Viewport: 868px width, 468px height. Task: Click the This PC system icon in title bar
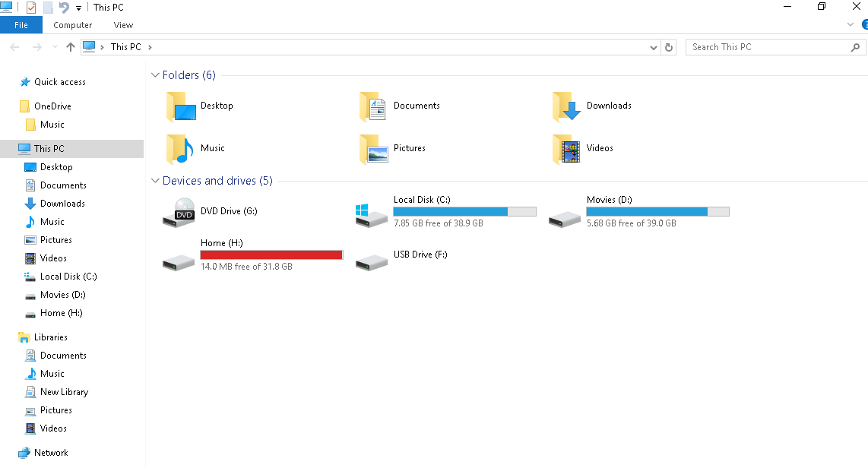6,7
